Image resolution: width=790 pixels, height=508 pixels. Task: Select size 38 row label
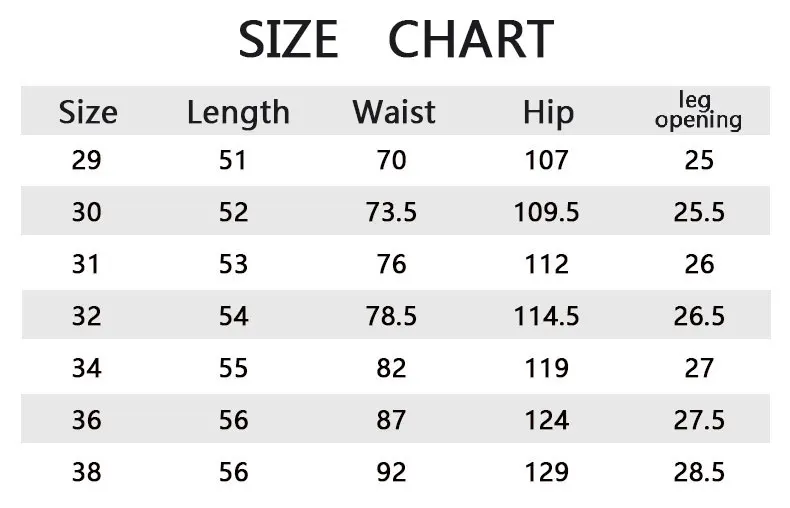click(x=87, y=472)
